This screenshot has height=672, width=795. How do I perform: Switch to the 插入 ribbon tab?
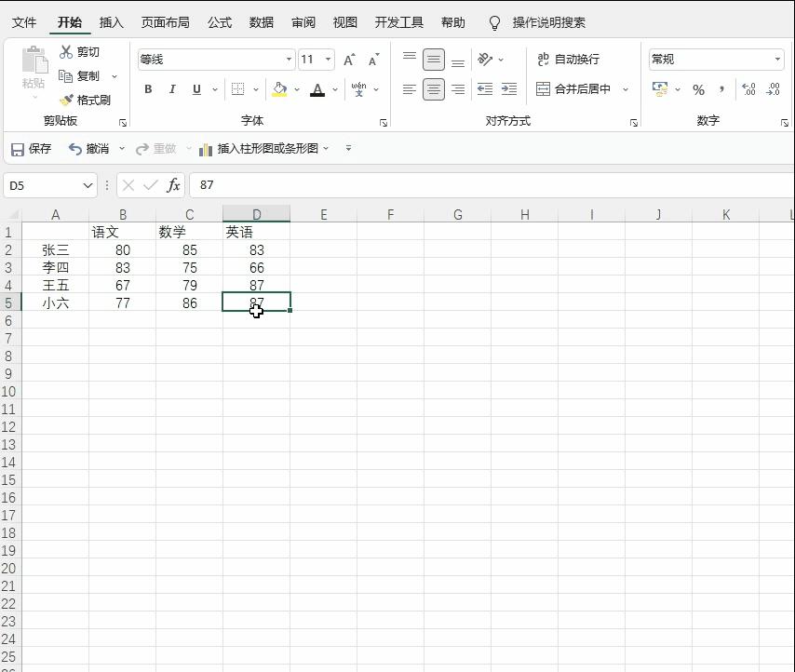click(111, 22)
